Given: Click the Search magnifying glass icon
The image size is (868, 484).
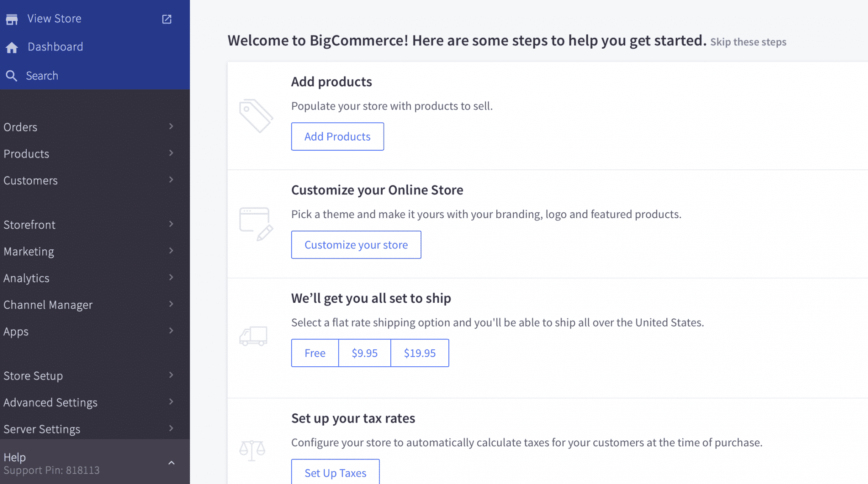Looking at the screenshot, I should (x=11, y=76).
